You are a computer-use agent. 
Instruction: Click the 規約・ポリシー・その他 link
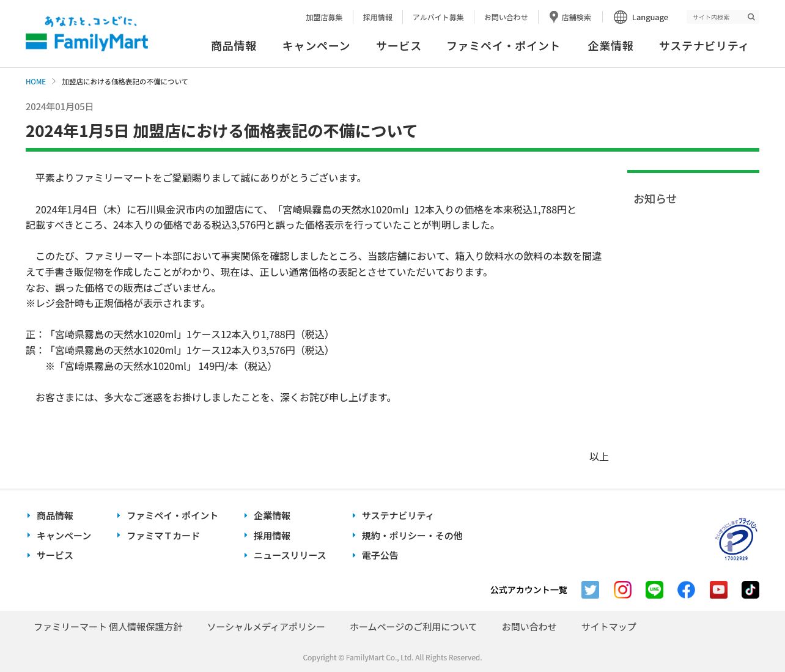(411, 536)
